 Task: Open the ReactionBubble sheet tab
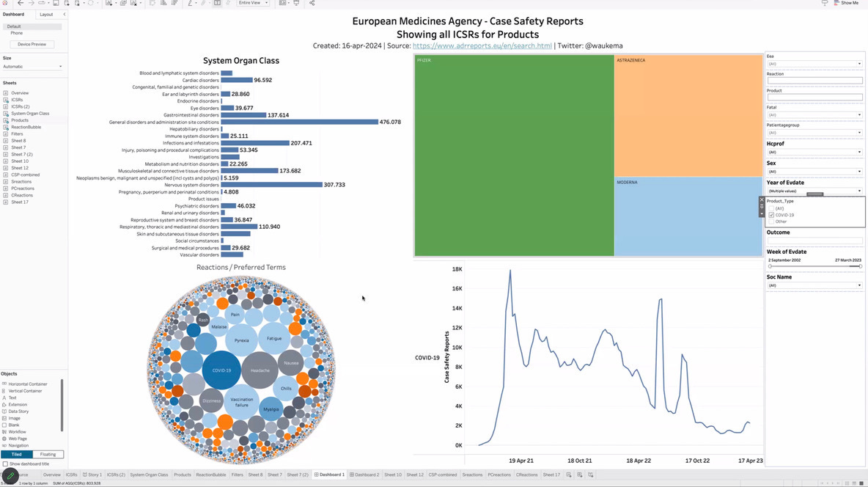coord(211,475)
